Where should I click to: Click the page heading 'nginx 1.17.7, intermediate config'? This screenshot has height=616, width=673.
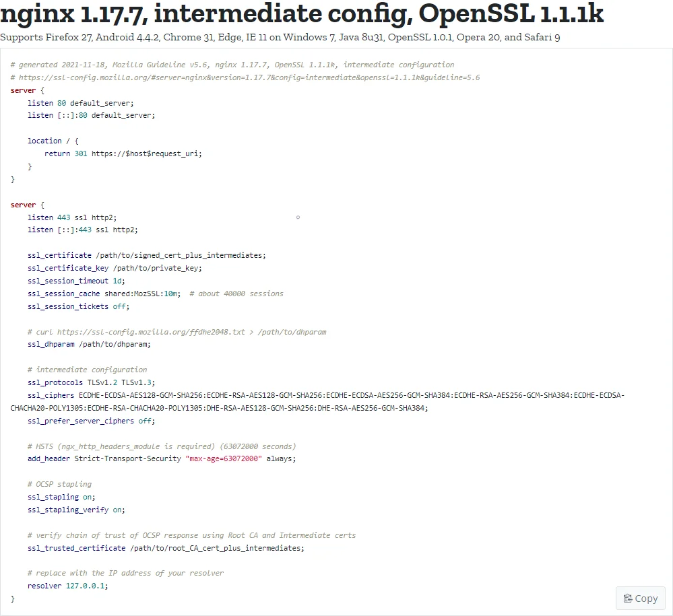(x=302, y=13)
